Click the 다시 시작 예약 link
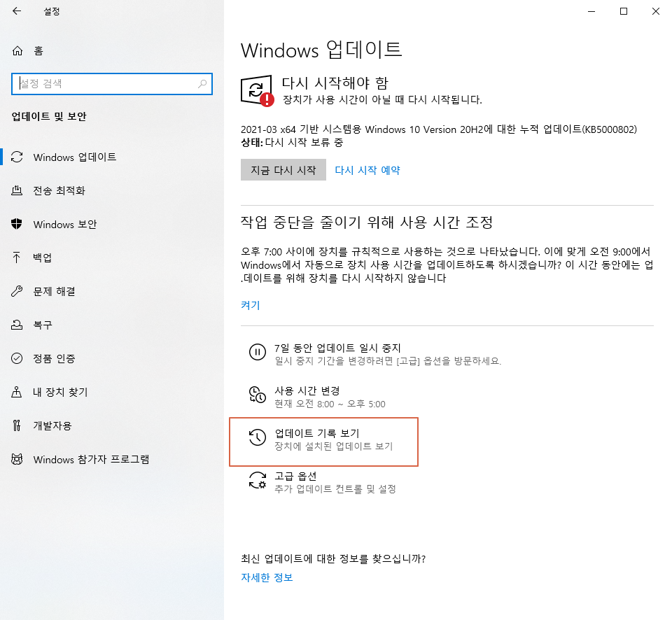 pos(367,170)
